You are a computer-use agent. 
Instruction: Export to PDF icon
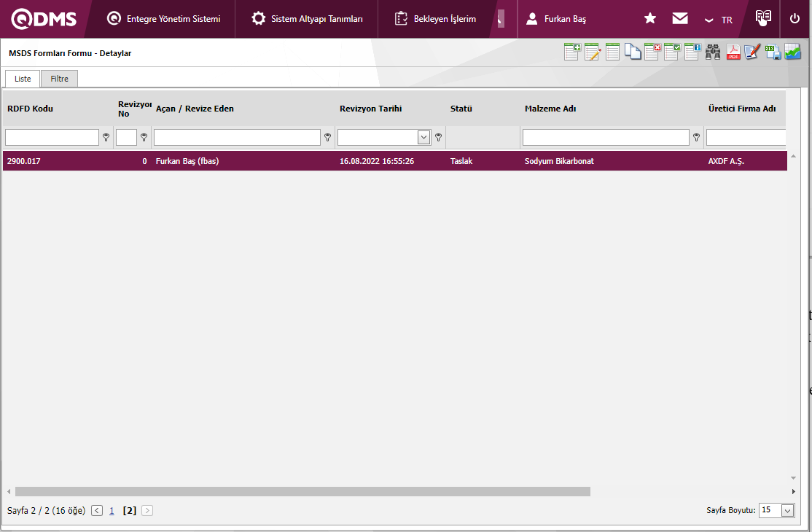point(733,52)
